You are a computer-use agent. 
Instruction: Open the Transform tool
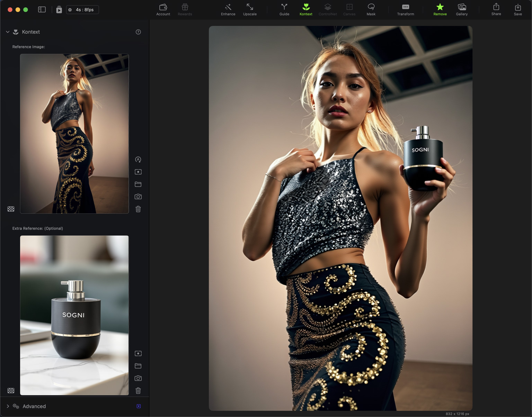[405, 9]
